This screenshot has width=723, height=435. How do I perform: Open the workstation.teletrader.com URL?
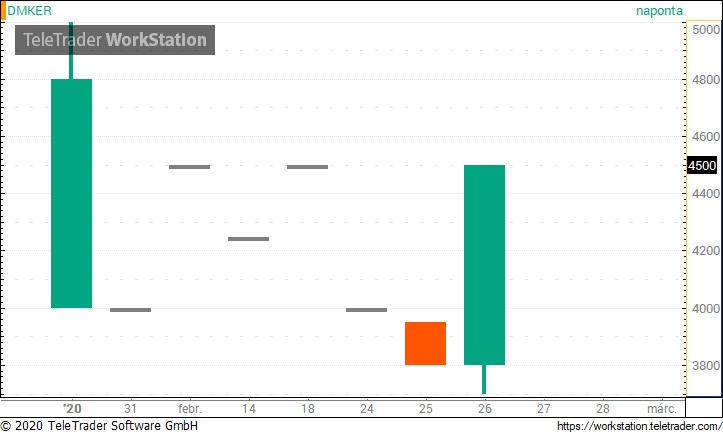639,426
